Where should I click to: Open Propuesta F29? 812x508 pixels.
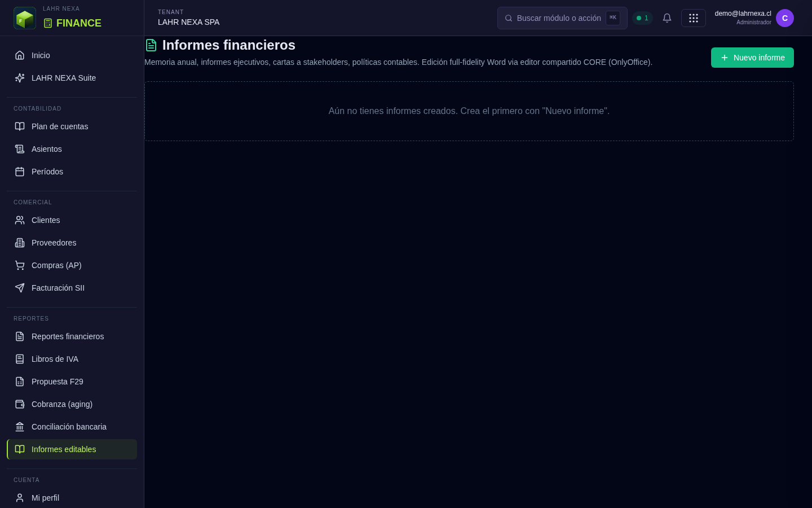pyautogui.click(x=72, y=382)
